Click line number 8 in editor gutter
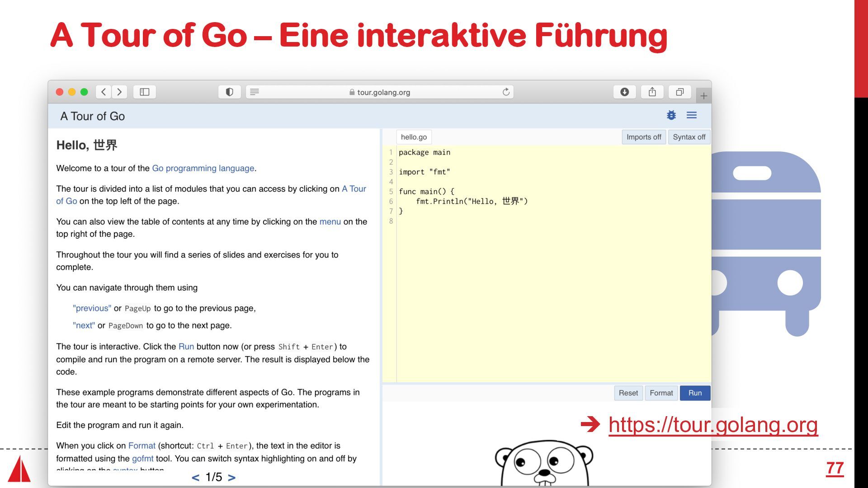This screenshot has width=868, height=488. point(391,221)
